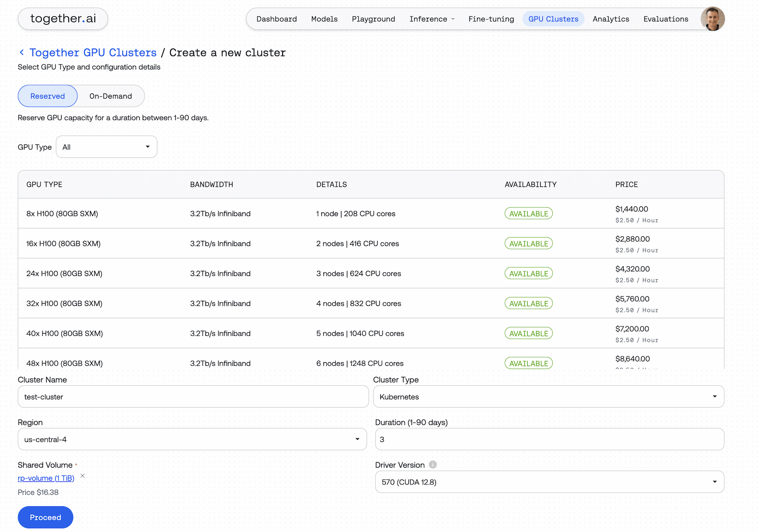Click the Cluster Name input field

pyautogui.click(x=193, y=397)
